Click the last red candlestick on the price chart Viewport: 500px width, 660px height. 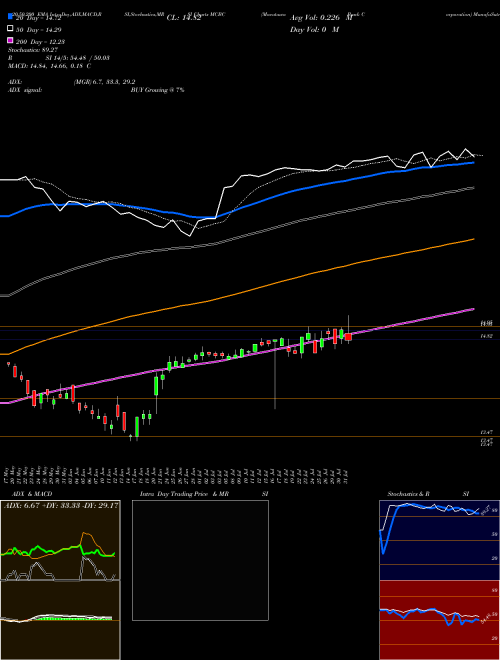(348, 336)
